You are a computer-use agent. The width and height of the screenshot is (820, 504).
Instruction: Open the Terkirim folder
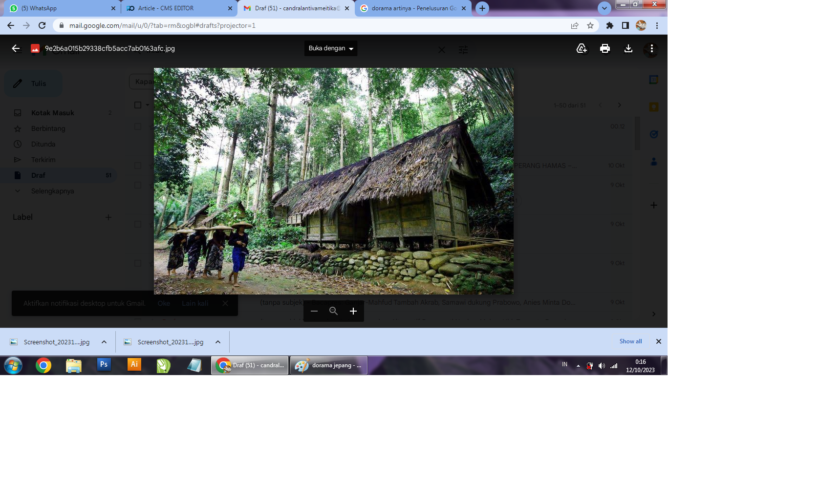click(59, 160)
